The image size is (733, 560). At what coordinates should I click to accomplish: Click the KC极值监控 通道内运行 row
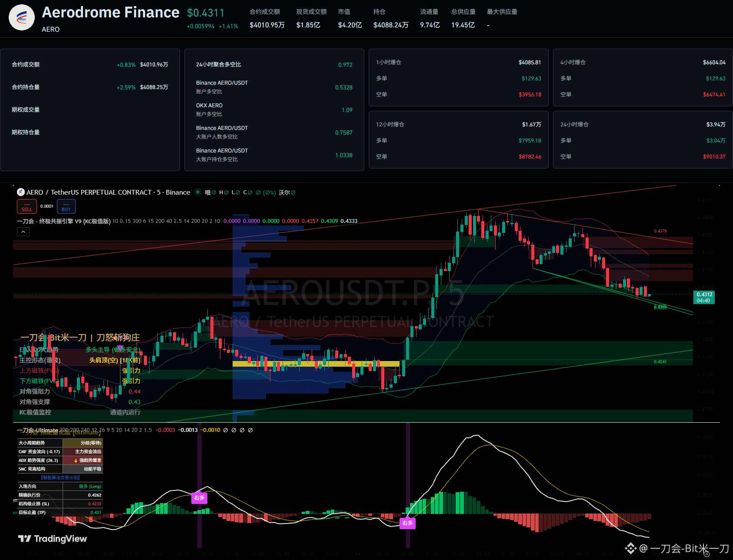click(80, 412)
